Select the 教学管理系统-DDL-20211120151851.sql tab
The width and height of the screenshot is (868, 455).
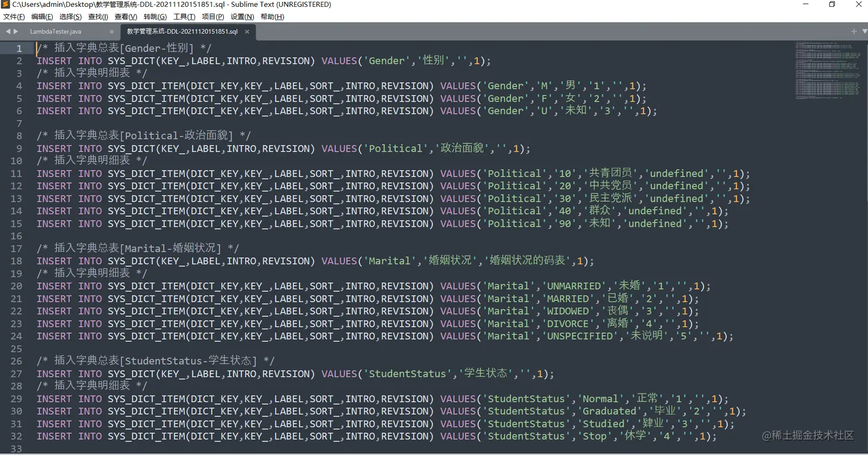181,32
